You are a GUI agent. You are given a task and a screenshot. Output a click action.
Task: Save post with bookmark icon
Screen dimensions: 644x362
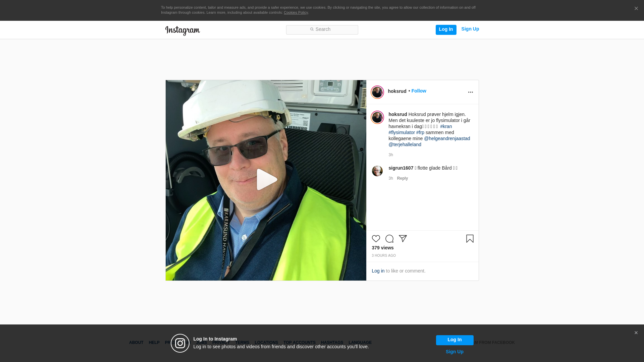coord(470,239)
